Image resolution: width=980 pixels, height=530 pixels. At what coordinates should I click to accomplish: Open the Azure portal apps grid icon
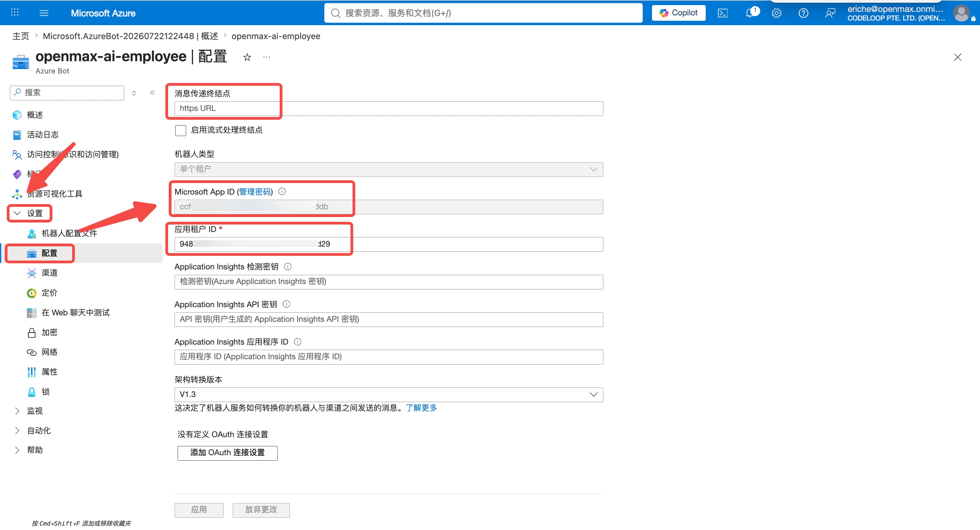(x=15, y=13)
